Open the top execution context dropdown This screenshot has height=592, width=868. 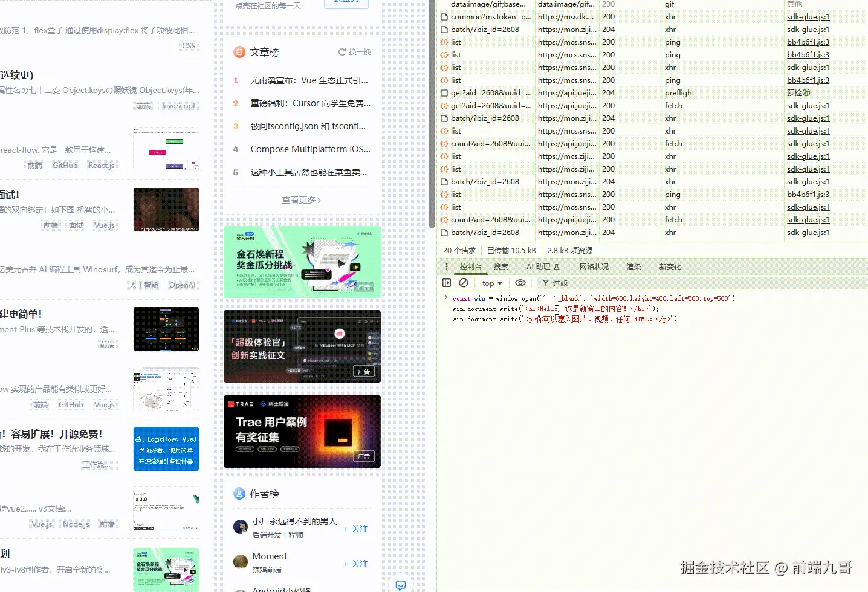[491, 282]
